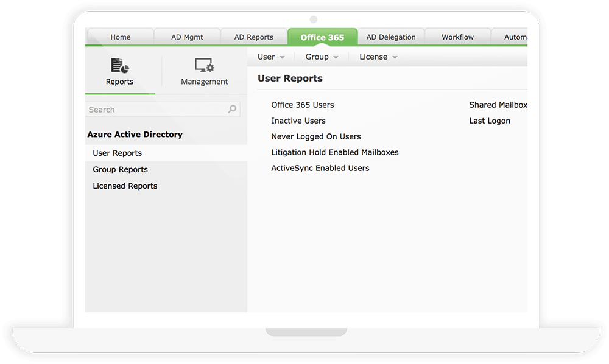This screenshot has width=609, height=364.
Task: Expand the Group dropdown menu
Action: [322, 57]
